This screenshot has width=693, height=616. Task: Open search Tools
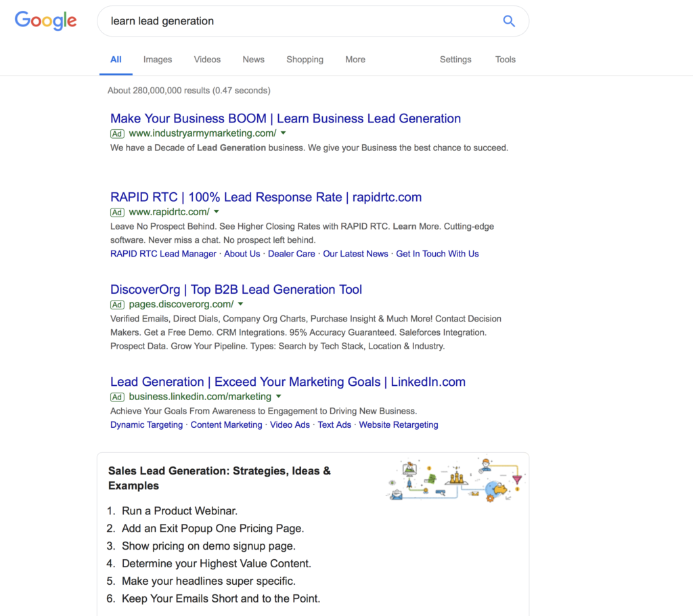[505, 60]
